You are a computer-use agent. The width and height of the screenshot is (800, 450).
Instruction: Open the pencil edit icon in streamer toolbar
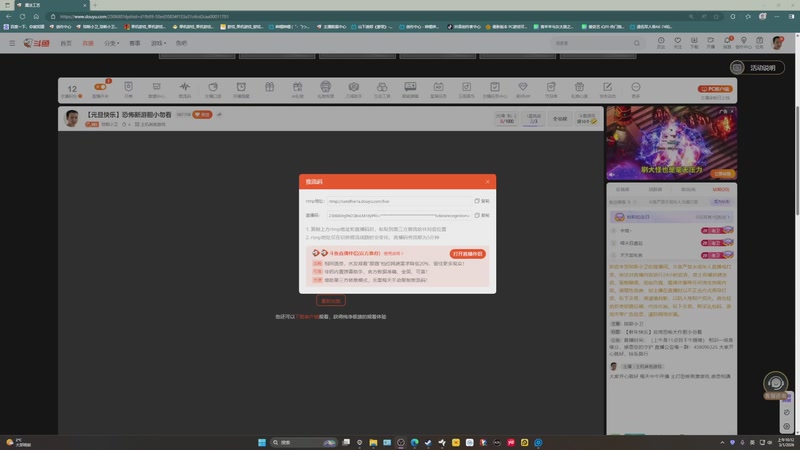(607, 87)
